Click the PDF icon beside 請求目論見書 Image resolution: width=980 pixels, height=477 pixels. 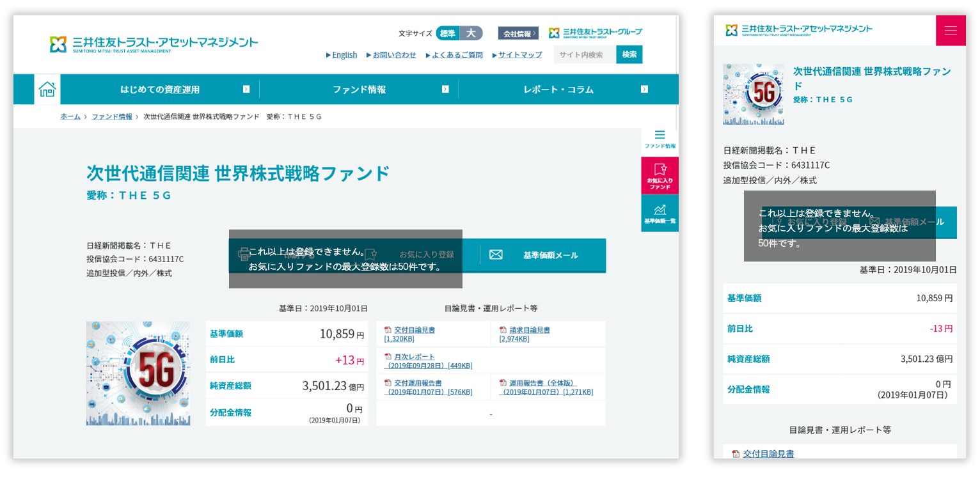click(503, 330)
